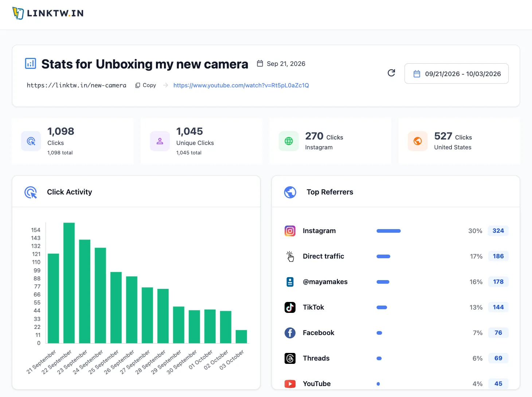Click the Top Referrers globe icon
This screenshot has width=532, height=397.
point(290,192)
